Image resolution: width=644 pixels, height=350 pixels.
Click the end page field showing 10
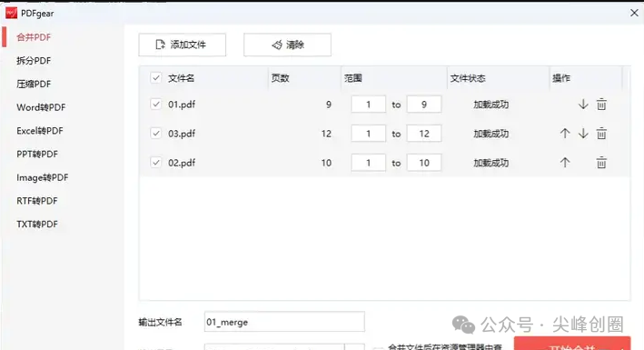[424, 163]
